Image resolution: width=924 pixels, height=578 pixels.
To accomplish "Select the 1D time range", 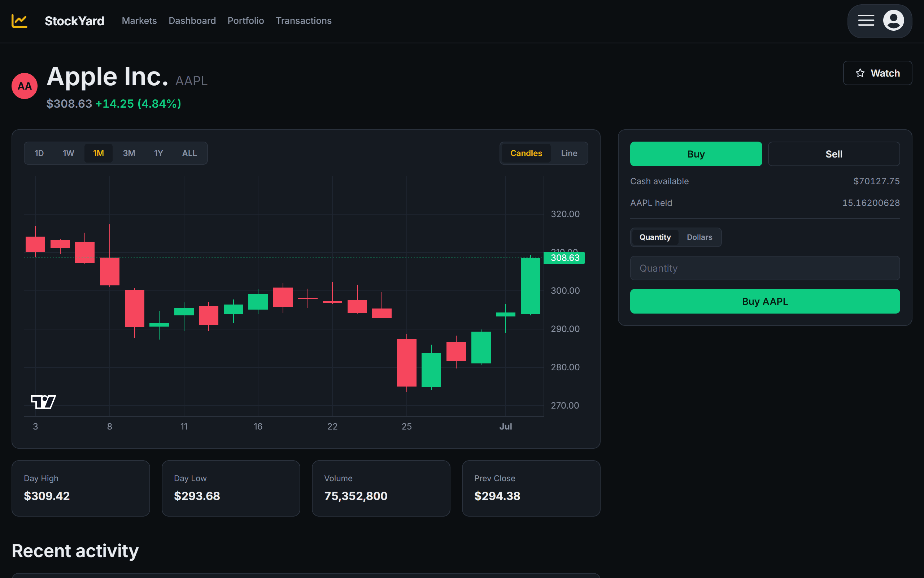I will point(39,153).
